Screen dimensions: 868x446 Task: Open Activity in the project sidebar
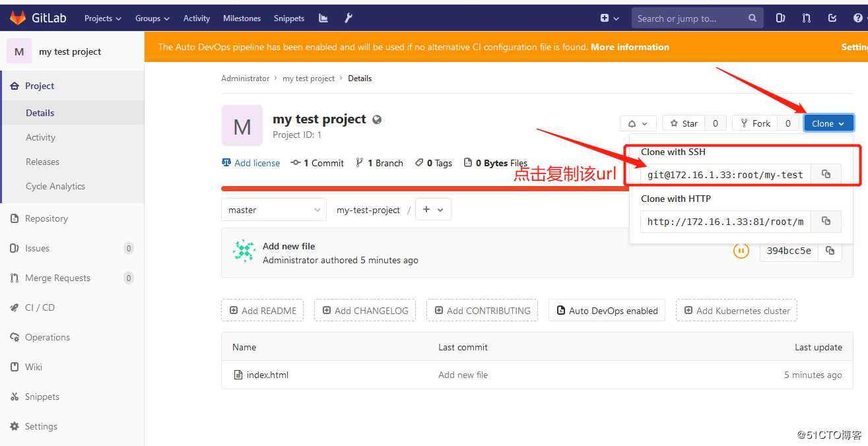[73, 137]
